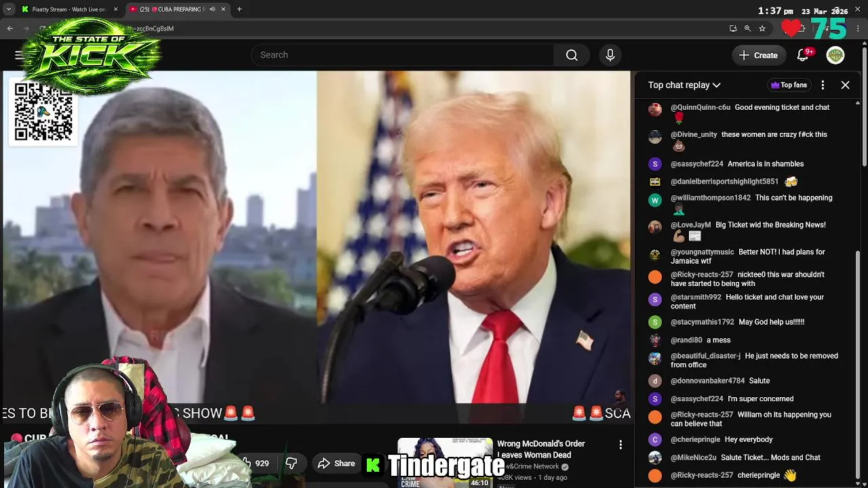Click @donnovanbaker4784's avatar
The image size is (868, 488).
(x=655, y=381)
